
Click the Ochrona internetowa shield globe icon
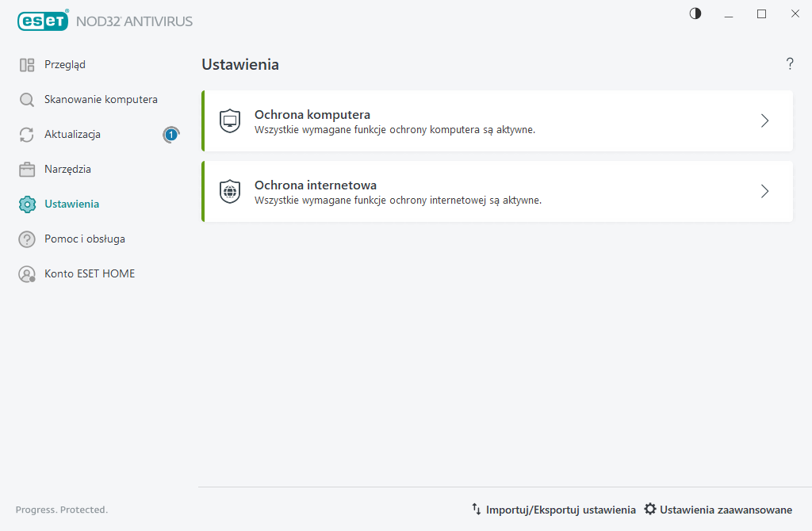pyautogui.click(x=230, y=192)
